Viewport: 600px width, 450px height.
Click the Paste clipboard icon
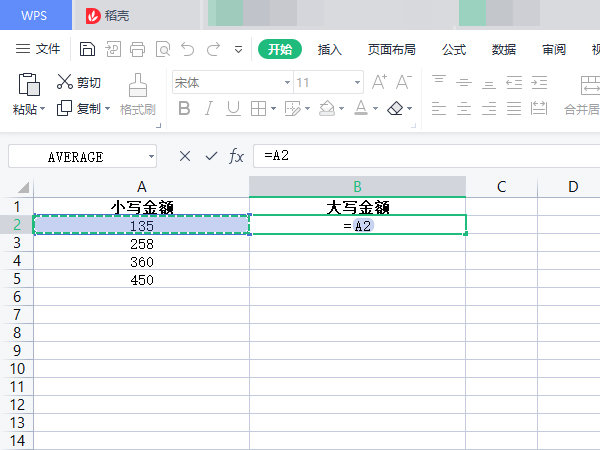[x=29, y=84]
